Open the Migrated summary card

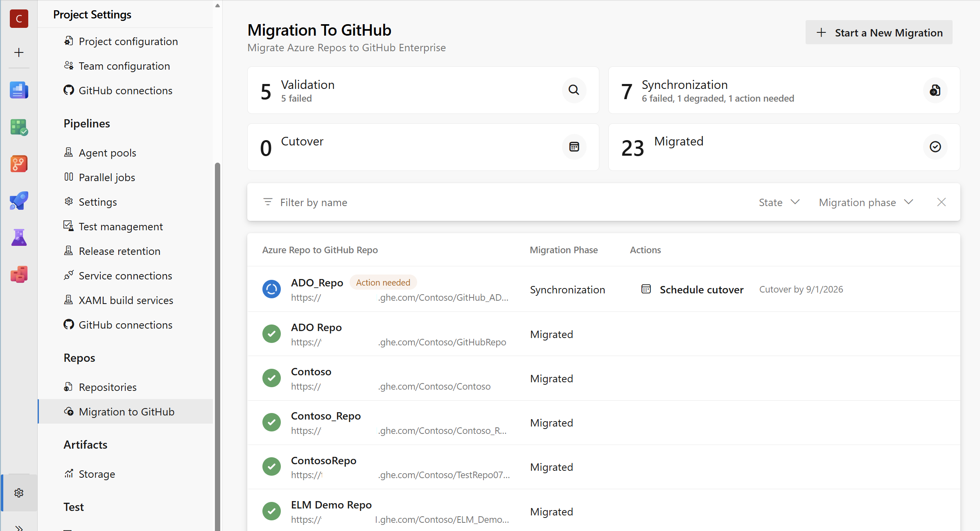click(x=784, y=147)
